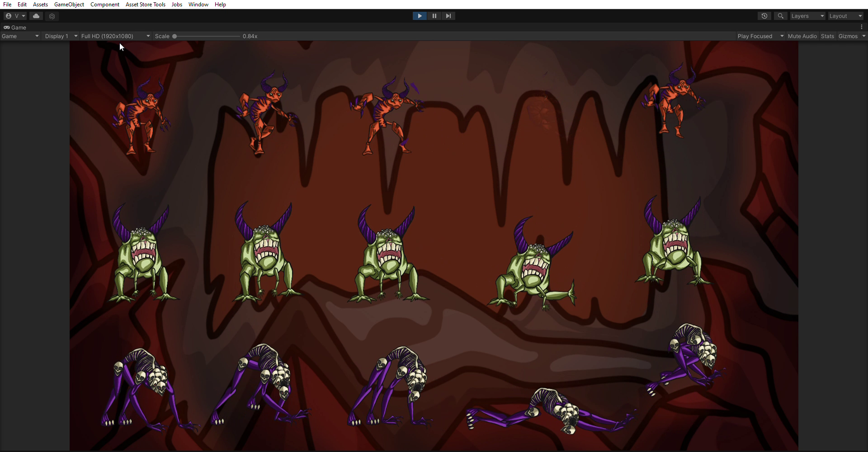868x452 pixels.
Task: Expand the Layout dropdown
Action: 845,16
